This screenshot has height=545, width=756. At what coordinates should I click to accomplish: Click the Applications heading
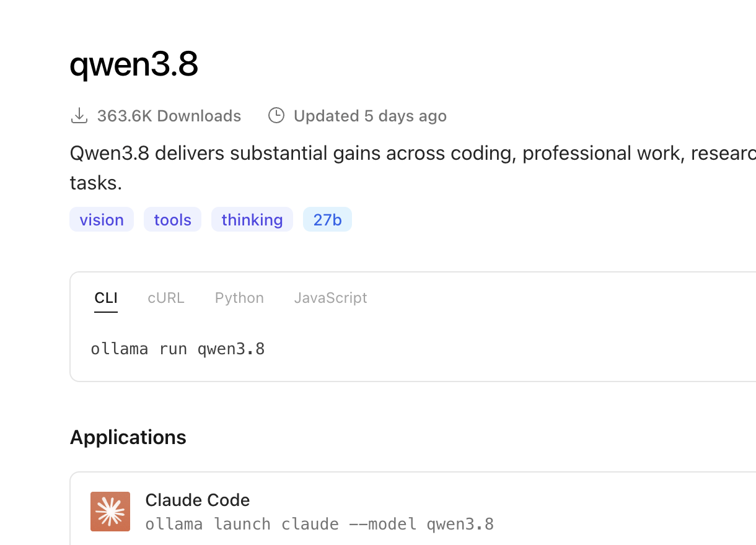click(x=128, y=437)
